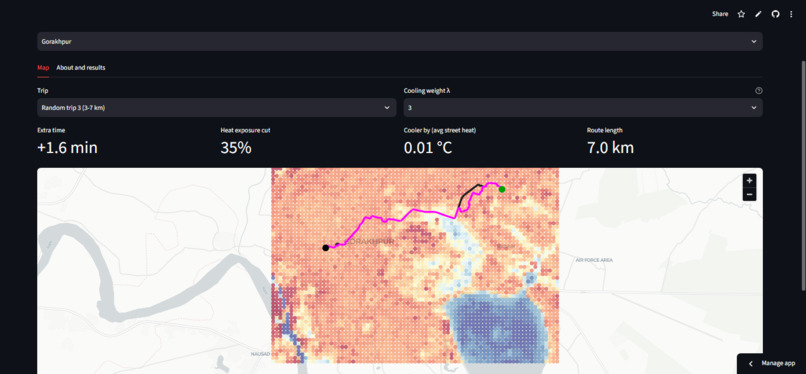Viewport: 806px width, 374px height.
Task: Switch to the Map tab
Action: [43, 67]
